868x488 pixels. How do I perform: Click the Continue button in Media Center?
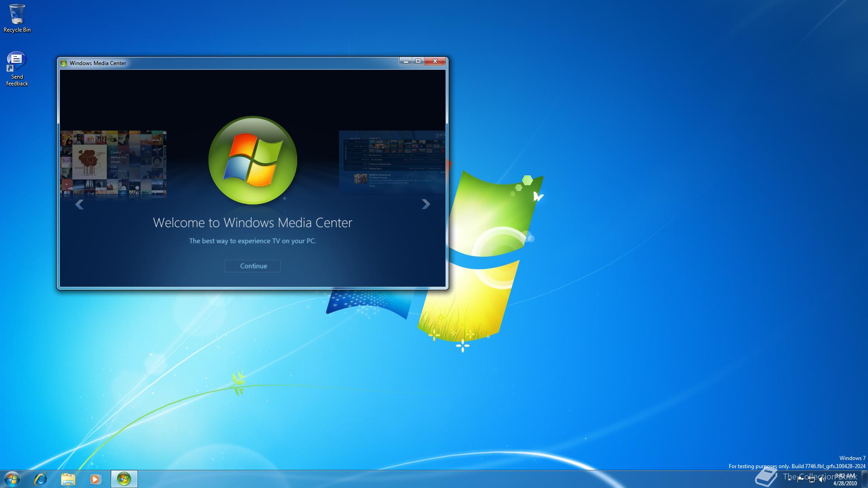coord(253,266)
